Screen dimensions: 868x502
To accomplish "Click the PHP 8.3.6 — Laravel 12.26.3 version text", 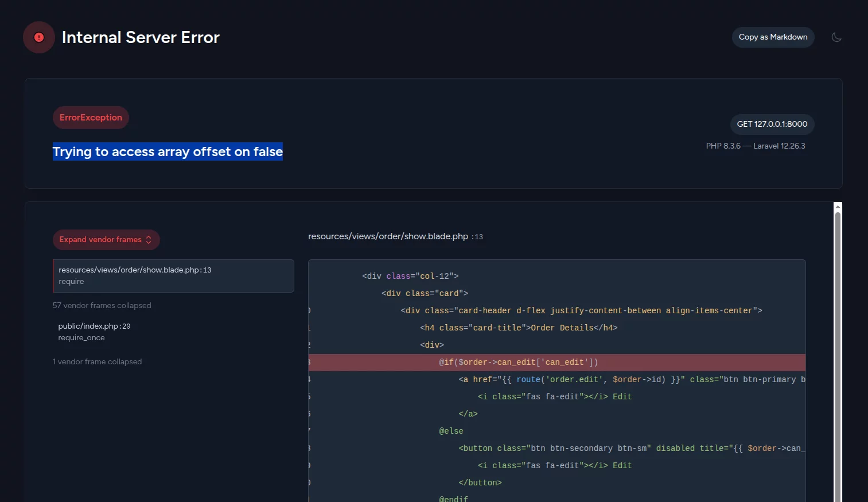I will 755,146.
